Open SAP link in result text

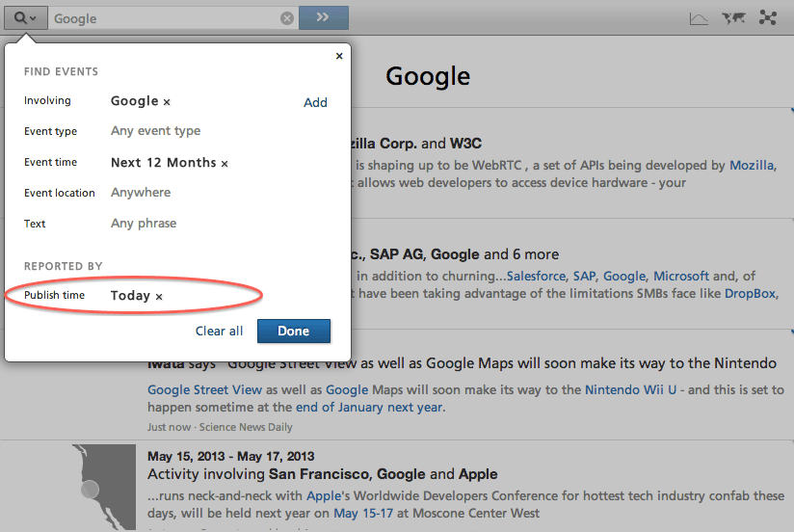tap(584, 277)
